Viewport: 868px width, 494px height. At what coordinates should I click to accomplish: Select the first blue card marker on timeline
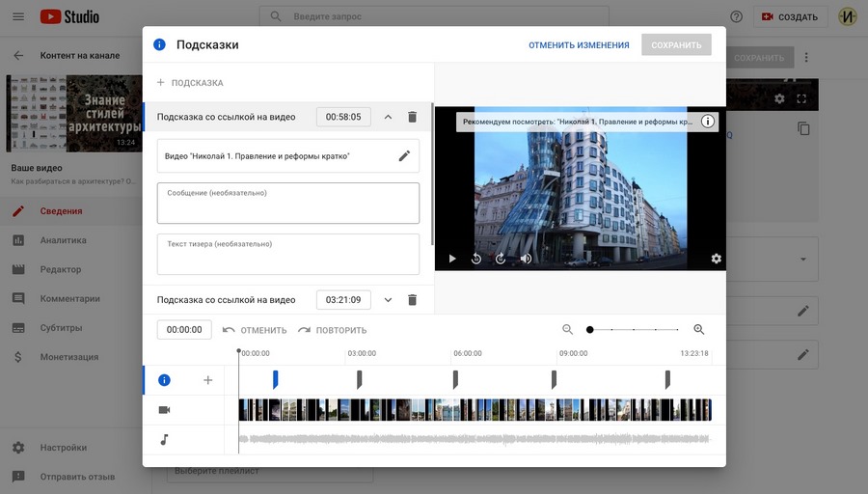[x=275, y=380]
